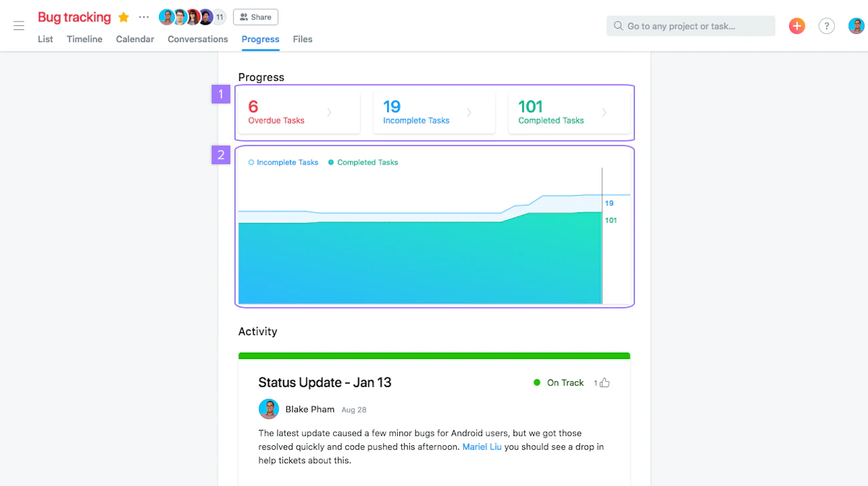Open the help question mark icon
Viewport: 868px width, 486px height.
(x=827, y=26)
